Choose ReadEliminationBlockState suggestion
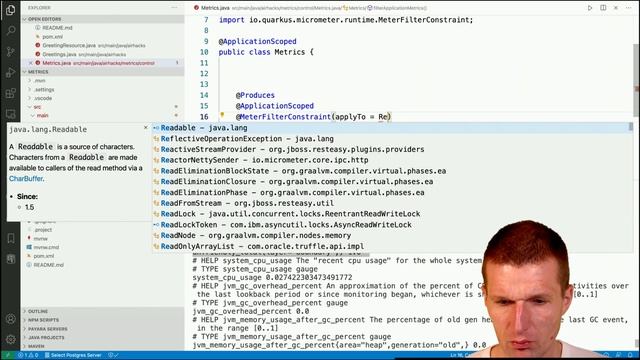This screenshot has width=640, height=360. [392, 171]
